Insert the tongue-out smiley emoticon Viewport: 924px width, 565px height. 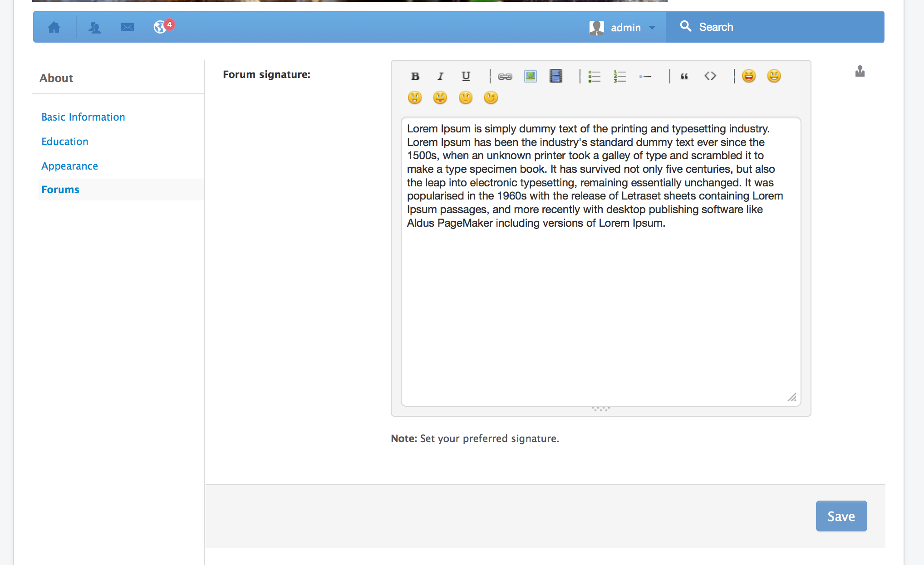pyautogui.click(x=440, y=98)
